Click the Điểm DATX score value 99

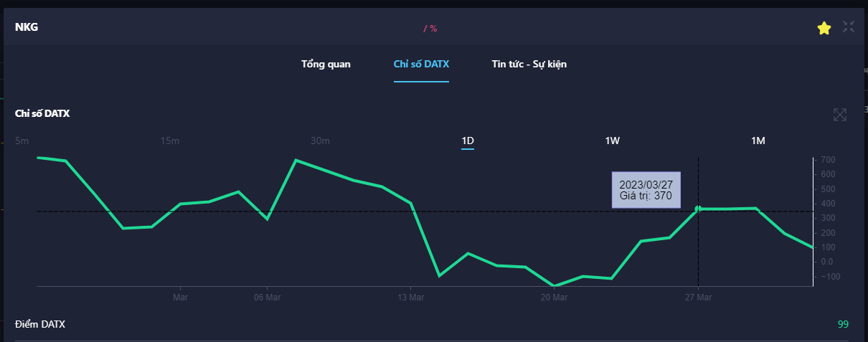(x=843, y=324)
